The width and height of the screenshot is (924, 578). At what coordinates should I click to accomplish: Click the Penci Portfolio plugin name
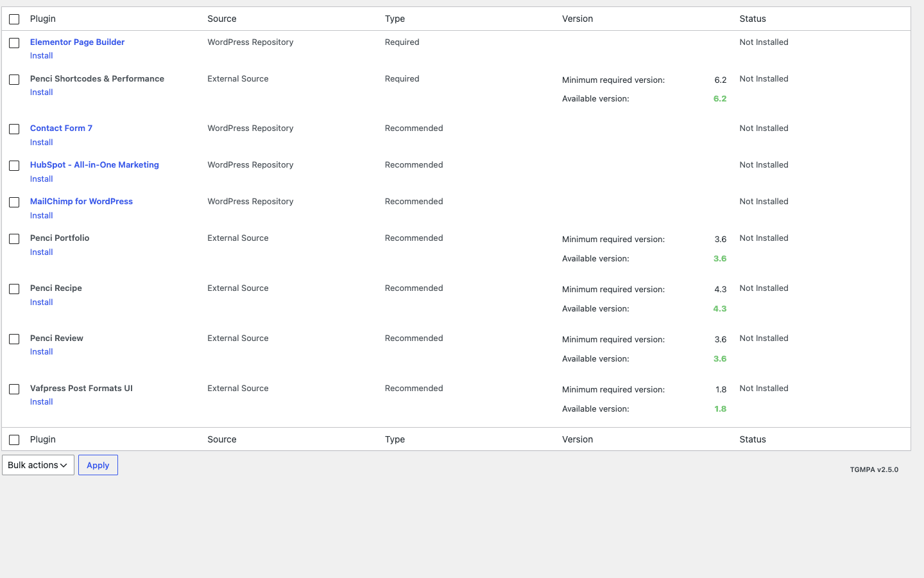click(60, 238)
